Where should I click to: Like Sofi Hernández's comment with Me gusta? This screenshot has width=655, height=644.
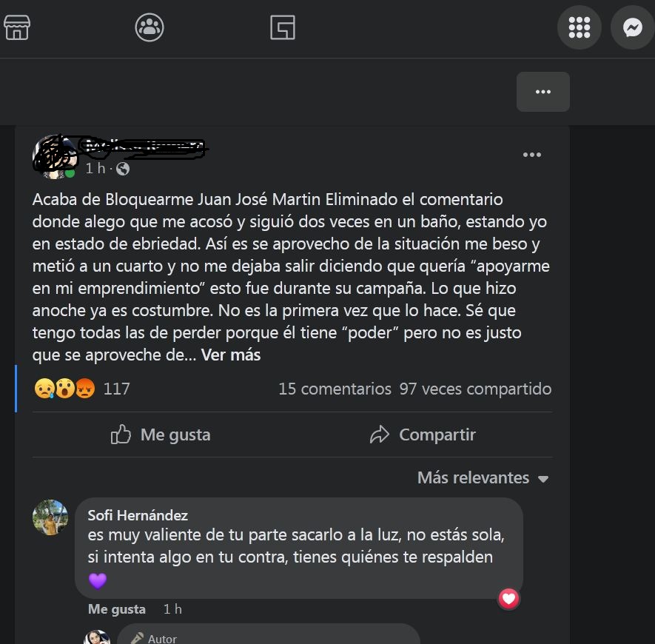click(x=116, y=609)
